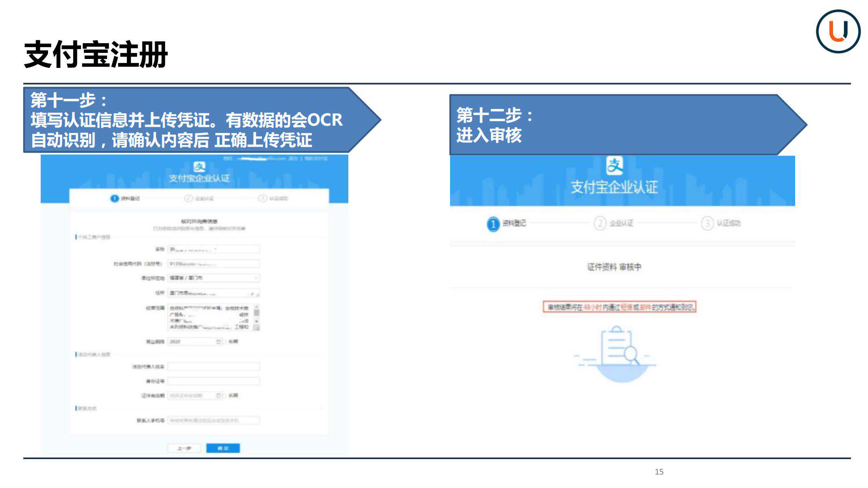This screenshot has height=488, width=868.
Task: Click the Alipay logo in the left screenshot header
Action: 199,167
